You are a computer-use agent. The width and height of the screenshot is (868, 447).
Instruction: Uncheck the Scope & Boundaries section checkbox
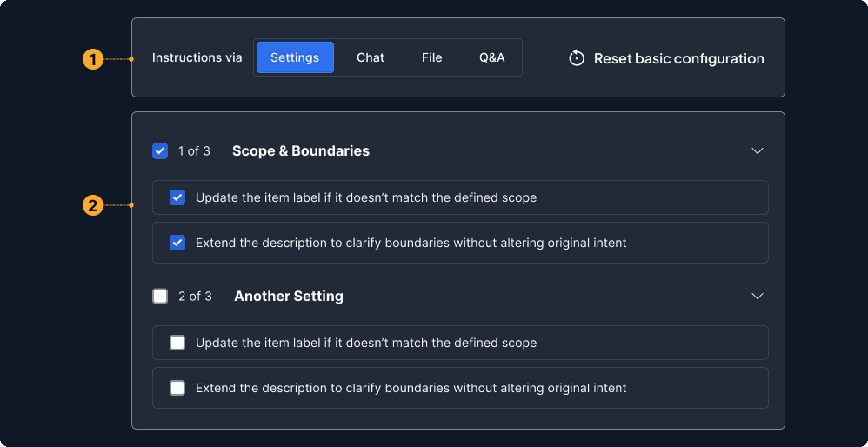click(x=160, y=151)
